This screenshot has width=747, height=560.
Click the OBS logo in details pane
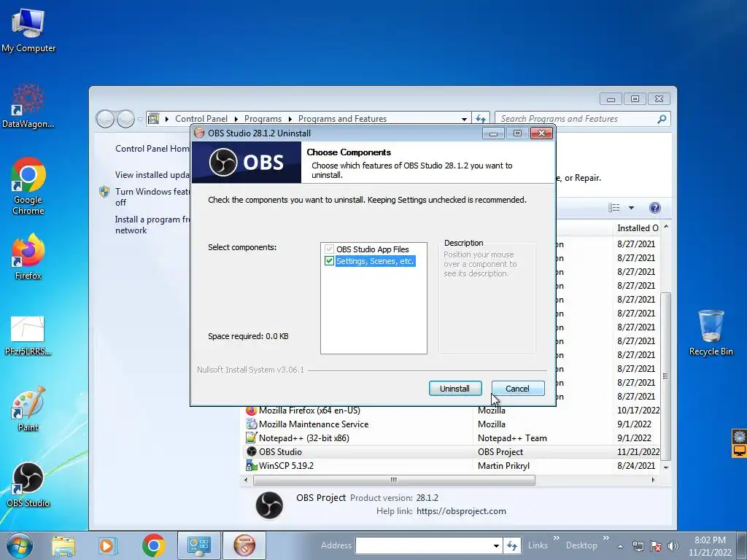269,505
